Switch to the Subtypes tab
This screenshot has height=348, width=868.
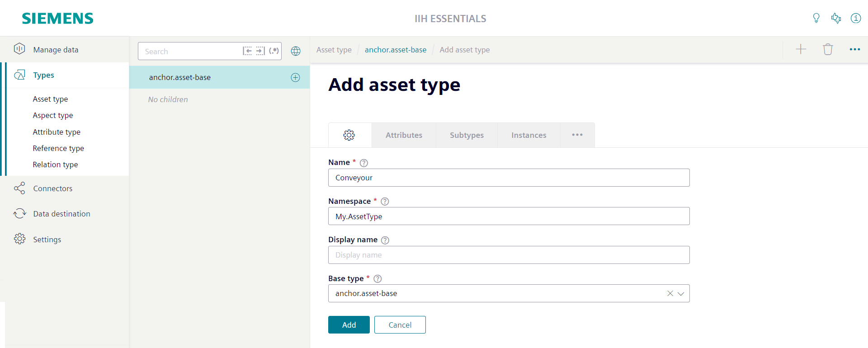[x=467, y=135]
